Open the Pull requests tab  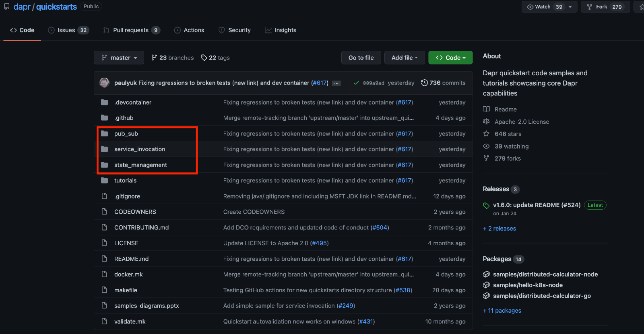coord(132,30)
